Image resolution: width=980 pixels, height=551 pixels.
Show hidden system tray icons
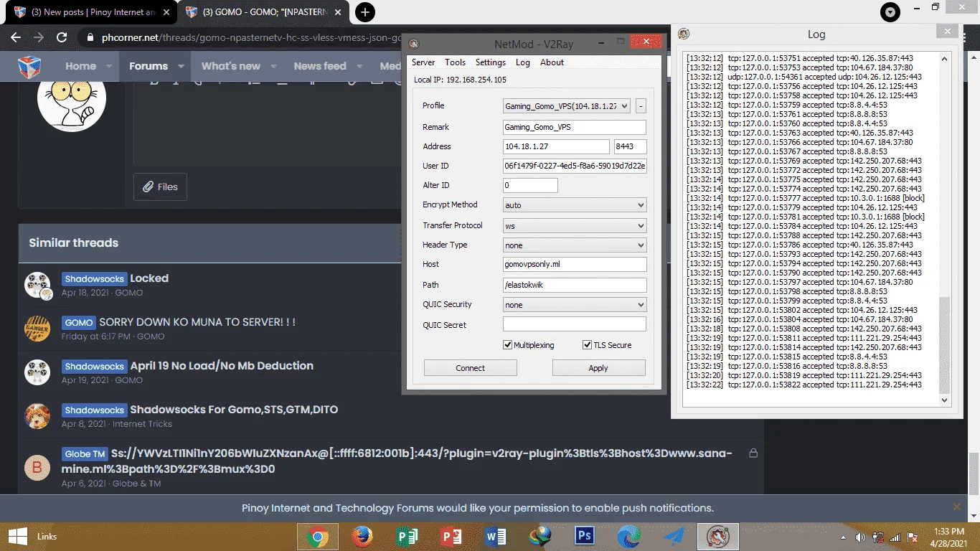[x=843, y=537]
